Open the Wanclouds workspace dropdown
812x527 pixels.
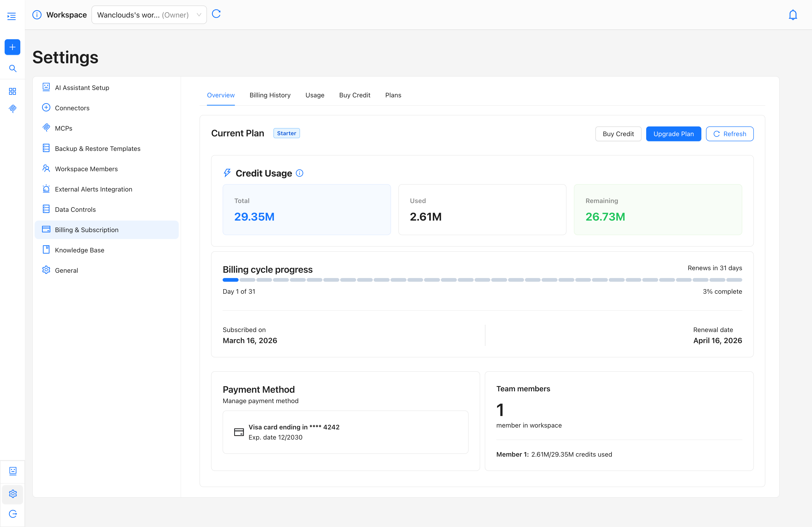(149, 15)
